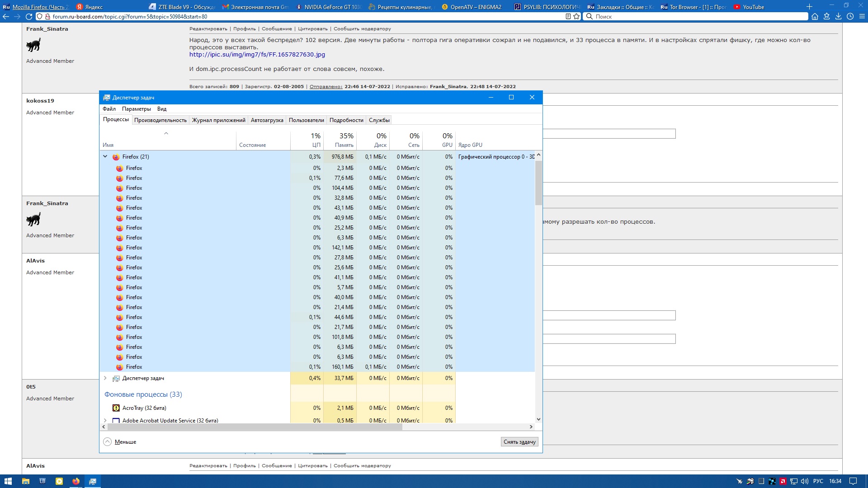Open the Firefox hamburger menu
Viewport: 868px width, 488px height.
click(x=862, y=16)
